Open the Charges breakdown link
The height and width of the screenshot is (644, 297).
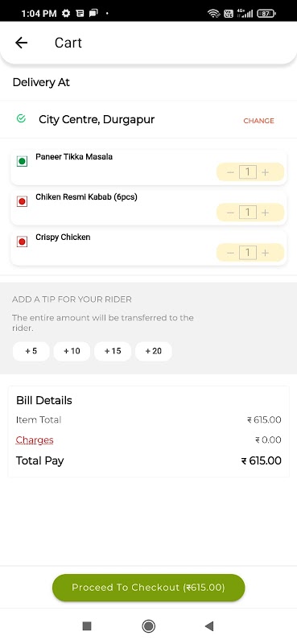pyautogui.click(x=35, y=440)
